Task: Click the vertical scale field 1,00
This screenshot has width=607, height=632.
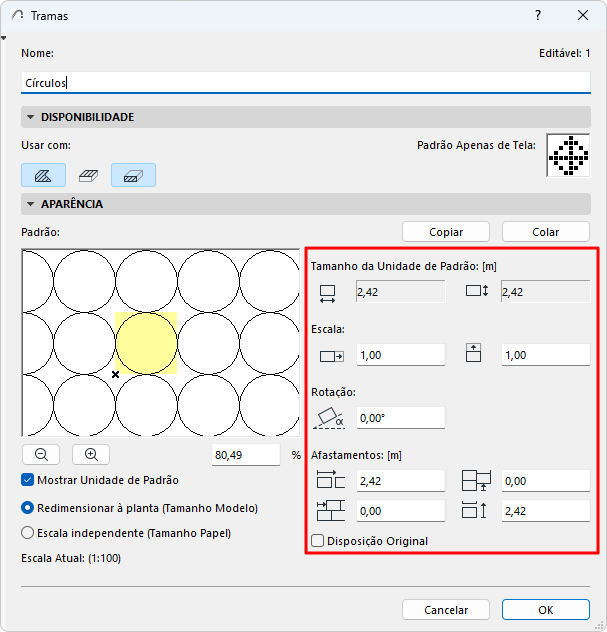Action: click(x=546, y=355)
